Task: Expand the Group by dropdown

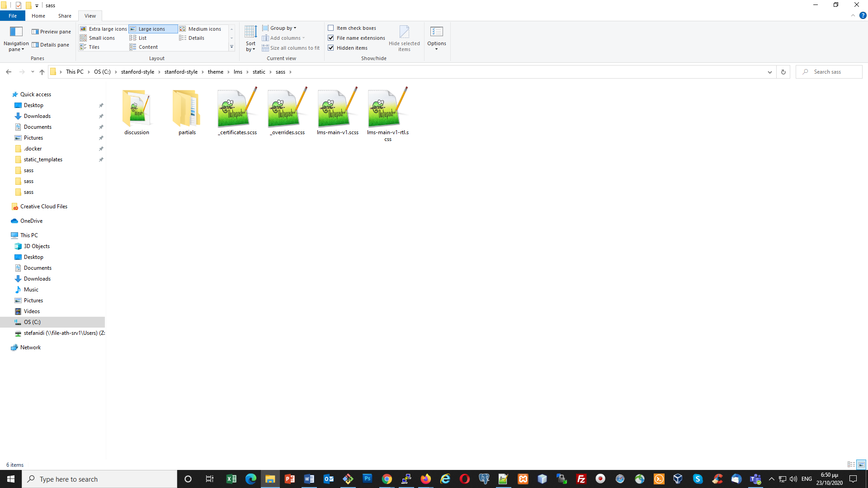Action: click(283, 28)
